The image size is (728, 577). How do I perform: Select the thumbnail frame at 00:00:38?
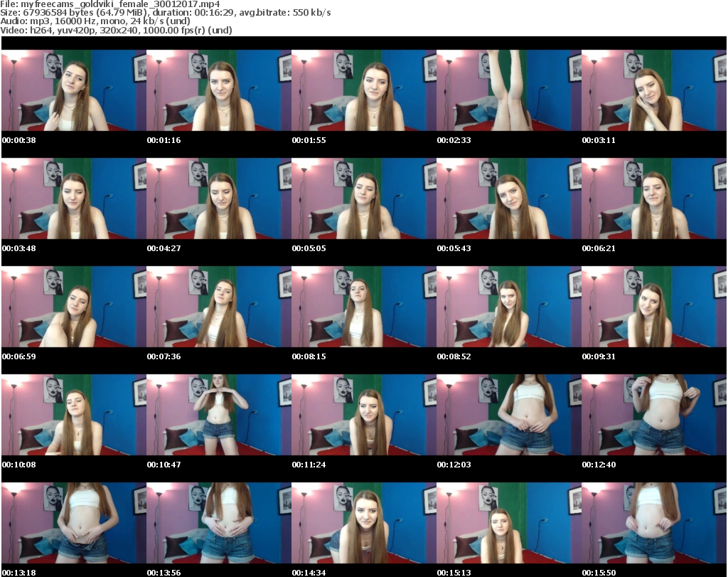click(74, 90)
